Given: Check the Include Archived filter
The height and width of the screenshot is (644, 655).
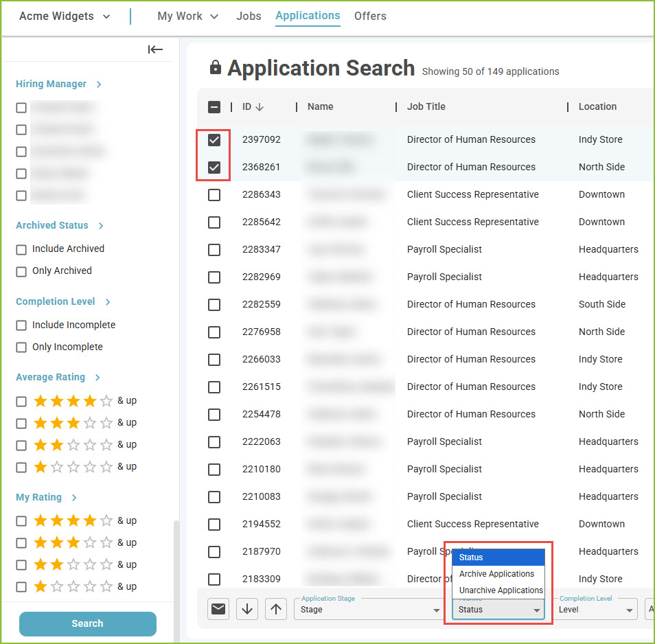Looking at the screenshot, I should (21, 250).
